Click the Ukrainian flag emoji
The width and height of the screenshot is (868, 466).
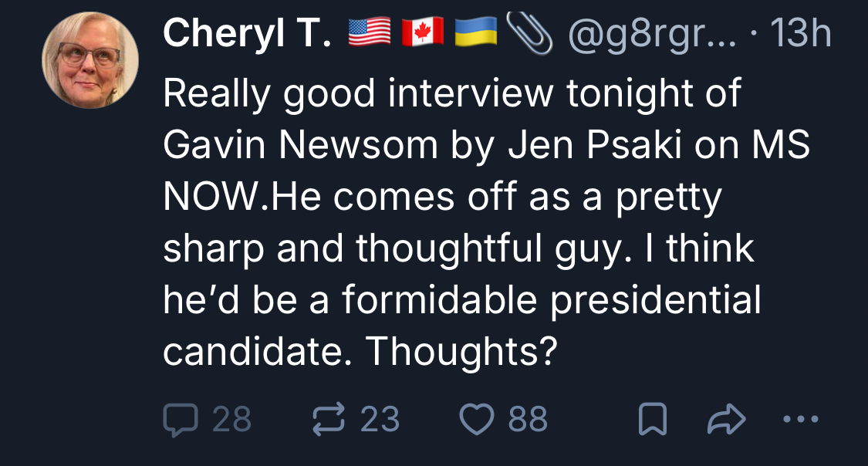point(475,34)
